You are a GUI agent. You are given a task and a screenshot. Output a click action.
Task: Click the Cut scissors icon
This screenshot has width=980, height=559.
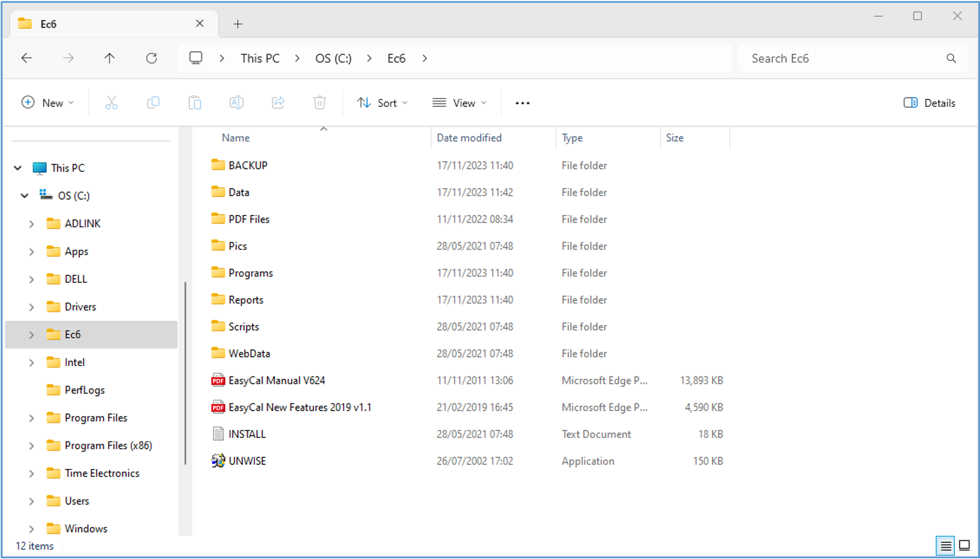pos(111,103)
